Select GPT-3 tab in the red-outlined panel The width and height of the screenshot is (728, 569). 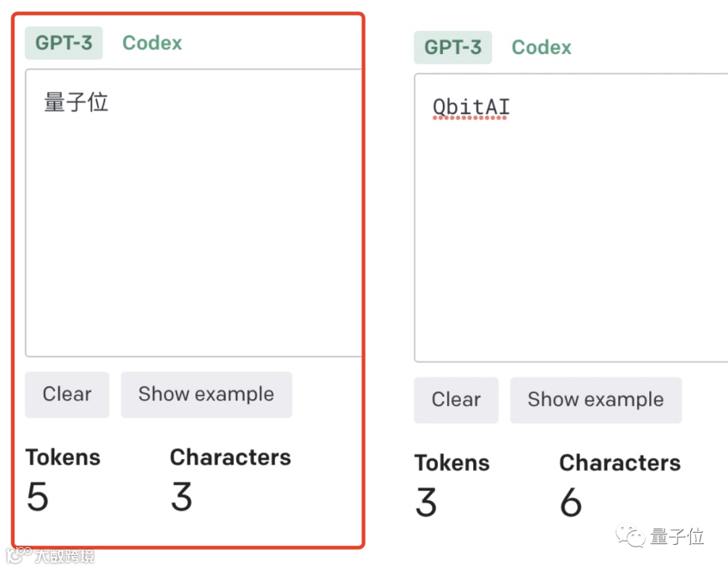[x=64, y=43]
